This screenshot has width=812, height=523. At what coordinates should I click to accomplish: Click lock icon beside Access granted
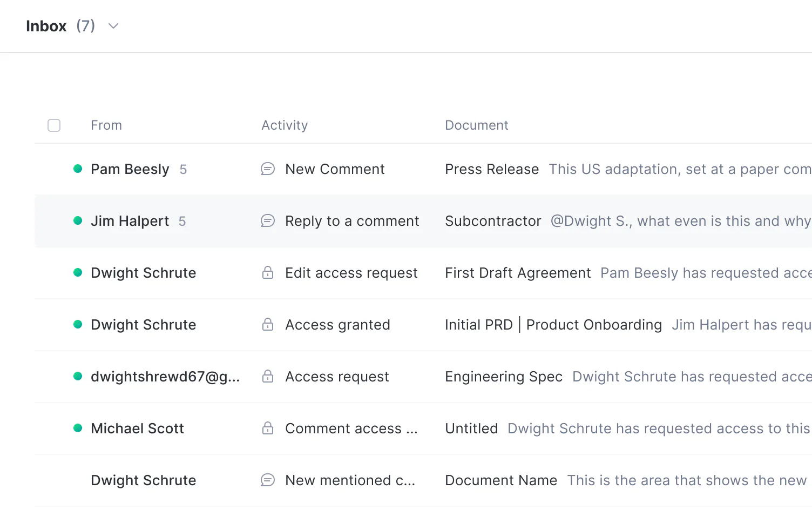pyautogui.click(x=268, y=324)
